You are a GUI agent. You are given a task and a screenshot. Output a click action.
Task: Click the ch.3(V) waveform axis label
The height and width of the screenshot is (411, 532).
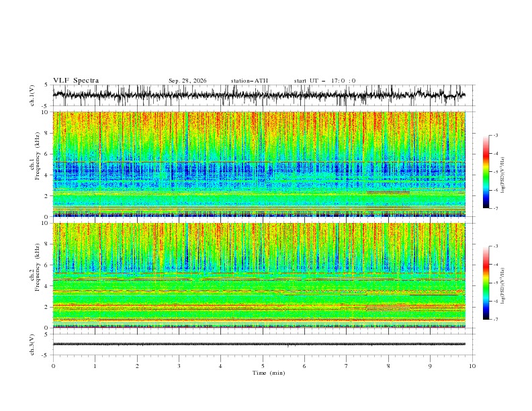32,345
